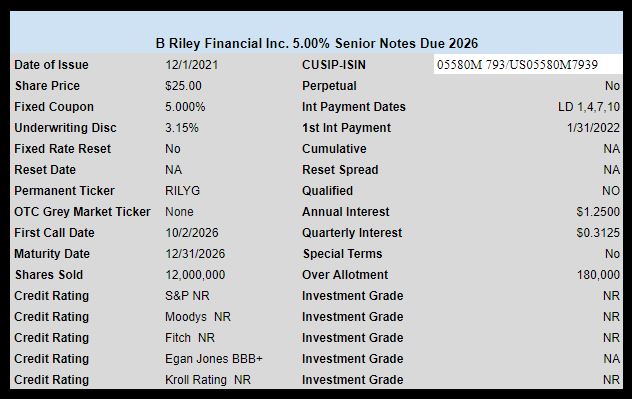Click the 3.15% underwriting discount value
This screenshot has width=632, height=399.
tap(182, 128)
